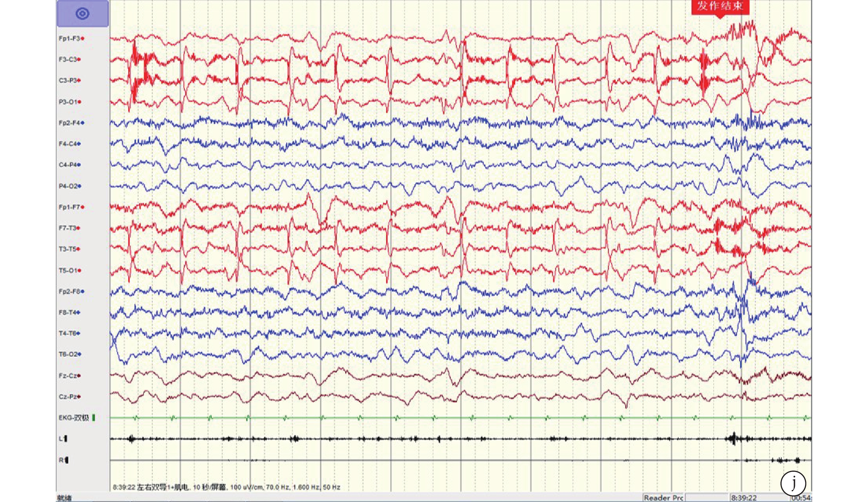
Task: Select the Fp1-F3 channel label
Action: pyautogui.click(x=71, y=38)
